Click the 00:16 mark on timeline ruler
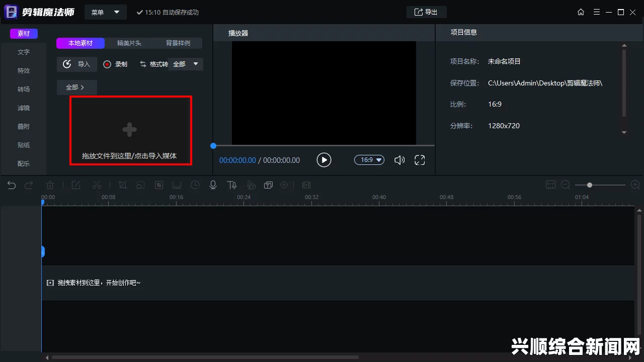644x362 pixels. (176, 197)
